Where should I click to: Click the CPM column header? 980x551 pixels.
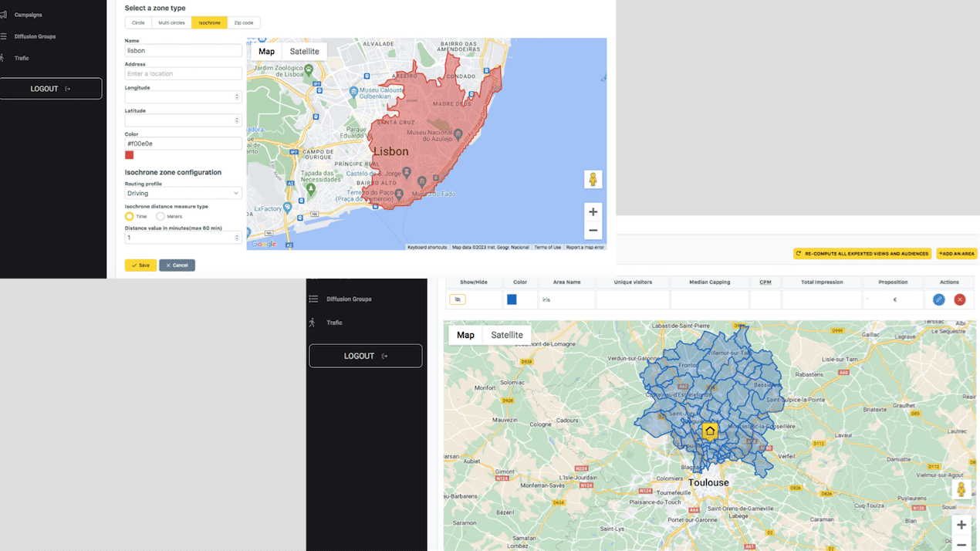[x=765, y=282]
